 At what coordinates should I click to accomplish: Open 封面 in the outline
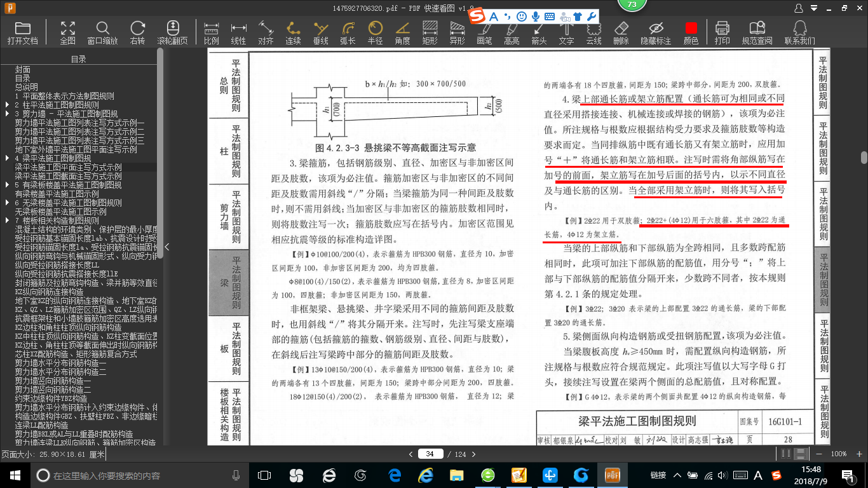(23, 69)
